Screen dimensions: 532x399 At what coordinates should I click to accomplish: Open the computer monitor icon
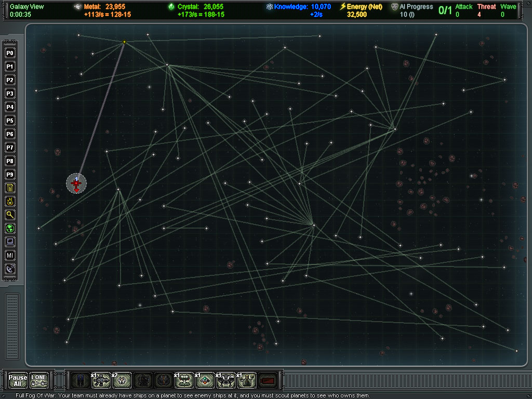[x=10, y=242]
